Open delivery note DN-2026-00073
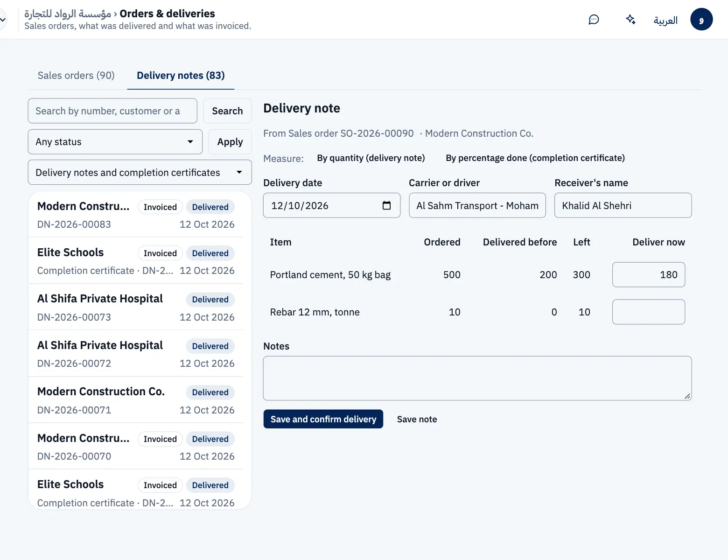The width and height of the screenshot is (728, 560). click(136, 308)
